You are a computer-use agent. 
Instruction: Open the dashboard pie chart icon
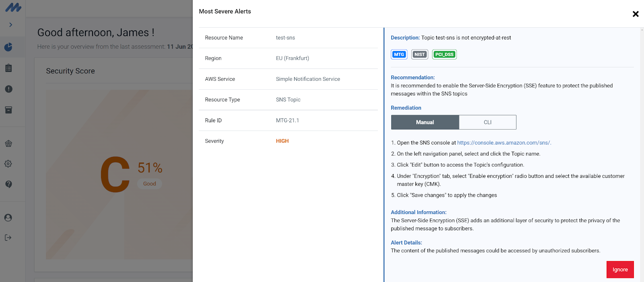(8, 47)
